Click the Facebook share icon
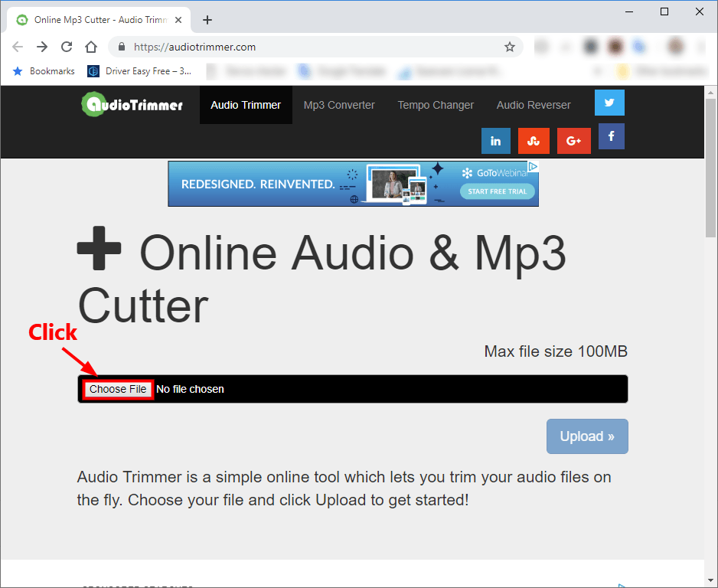This screenshot has height=588, width=718. [x=611, y=136]
